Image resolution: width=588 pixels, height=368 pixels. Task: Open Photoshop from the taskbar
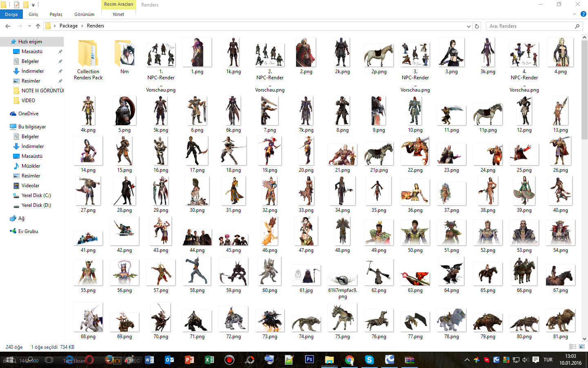tap(309, 360)
